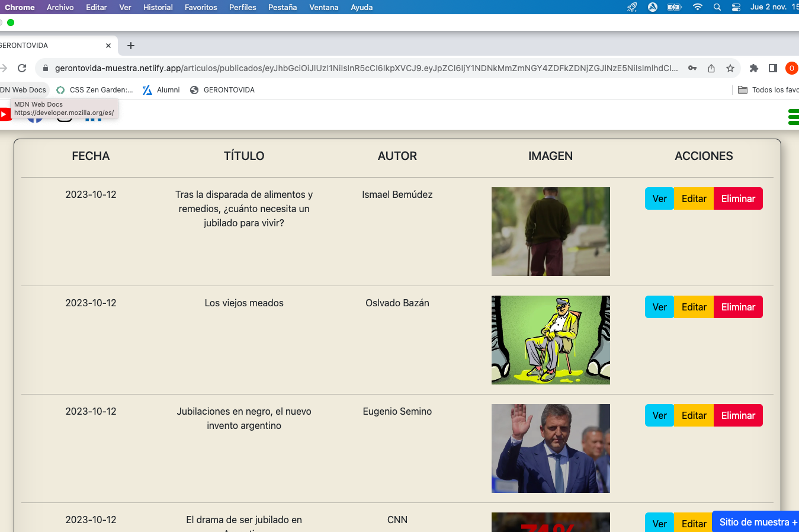
Task: Open the Ayuda menu
Action: [x=362, y=7]
